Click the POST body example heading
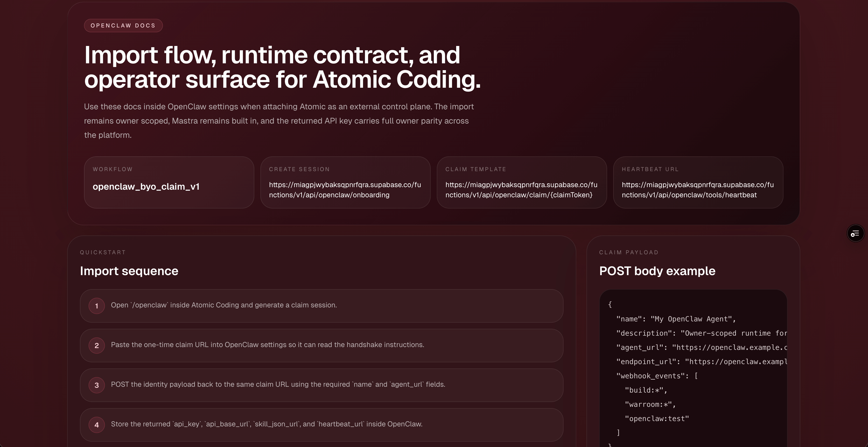 click(x=657, y=271)
